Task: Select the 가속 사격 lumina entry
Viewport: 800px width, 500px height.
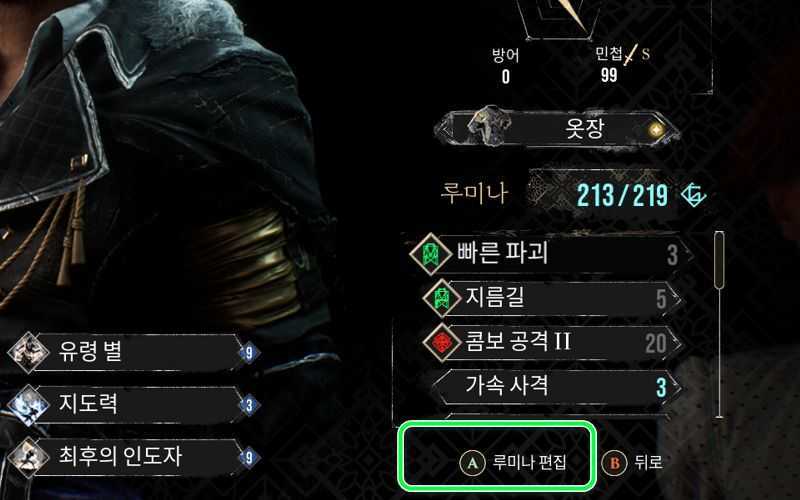Action: click(557, 386)
